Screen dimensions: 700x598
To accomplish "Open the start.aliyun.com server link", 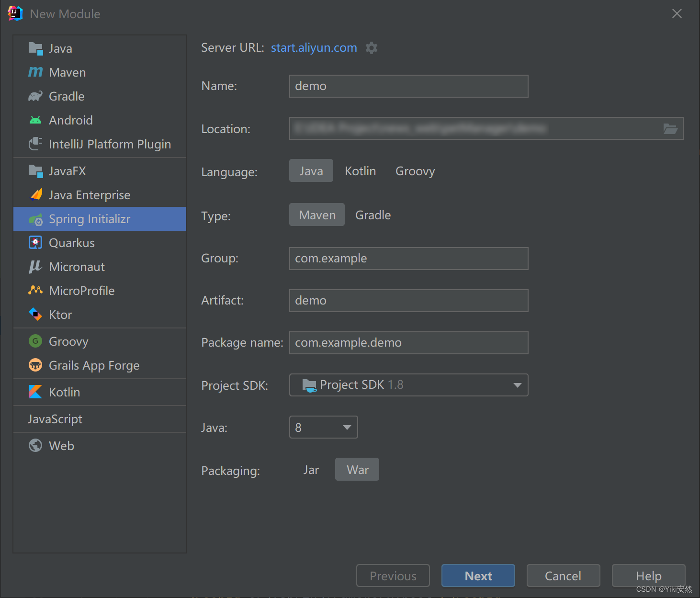I will click(314, 48).
